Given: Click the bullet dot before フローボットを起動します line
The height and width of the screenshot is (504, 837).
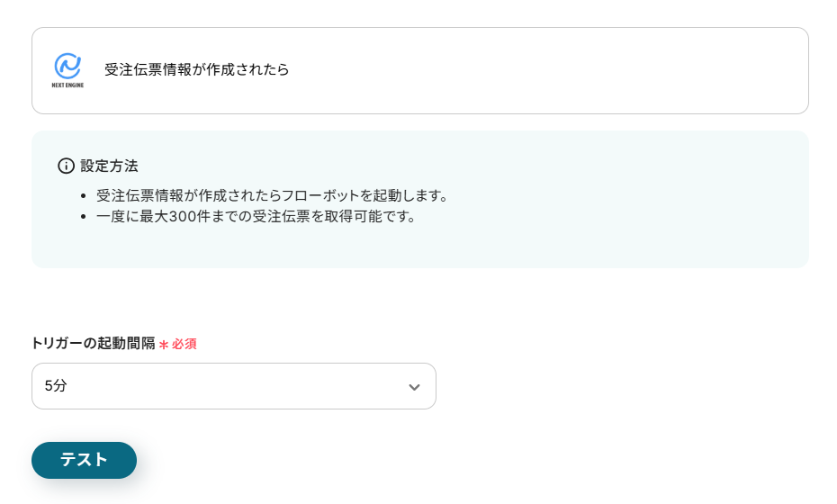Looking at the screenshot, I should [84, 196].
